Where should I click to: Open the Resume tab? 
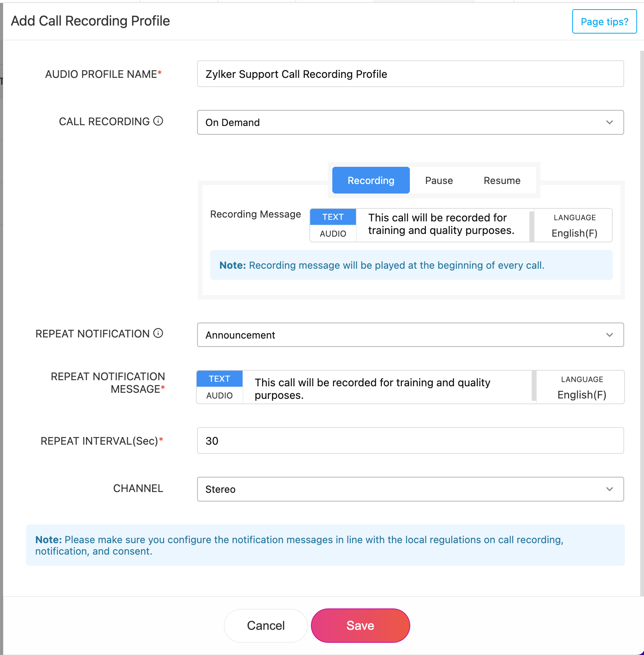pyautogui.click(x=502, y=180)
